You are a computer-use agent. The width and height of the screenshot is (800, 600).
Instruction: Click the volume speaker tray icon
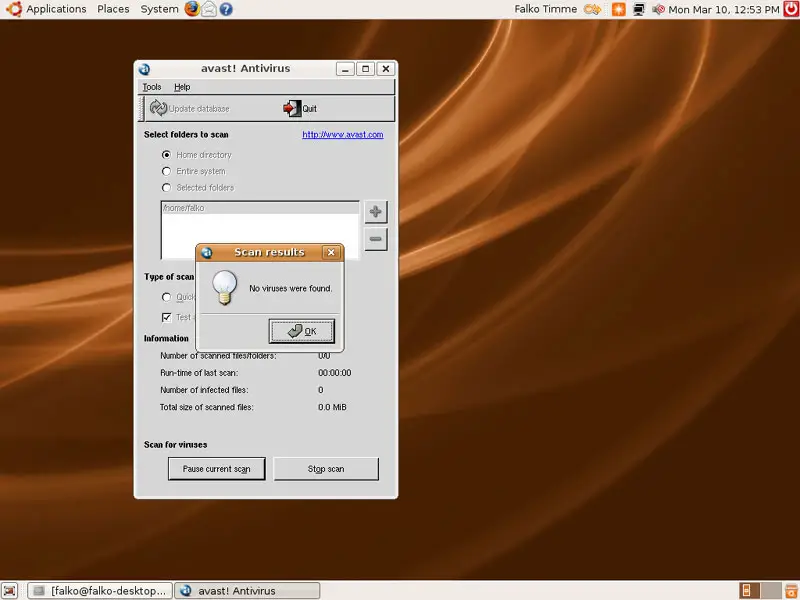tap(658, 9)
